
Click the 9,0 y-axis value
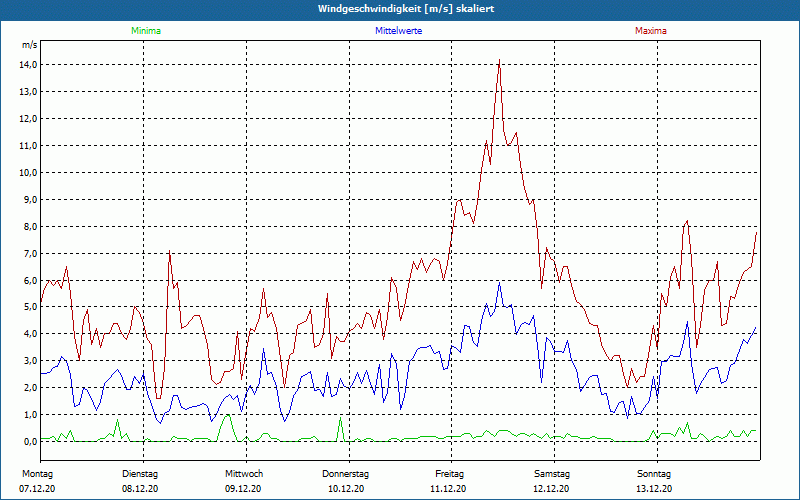pyautogui.click(x=30, y=199)
